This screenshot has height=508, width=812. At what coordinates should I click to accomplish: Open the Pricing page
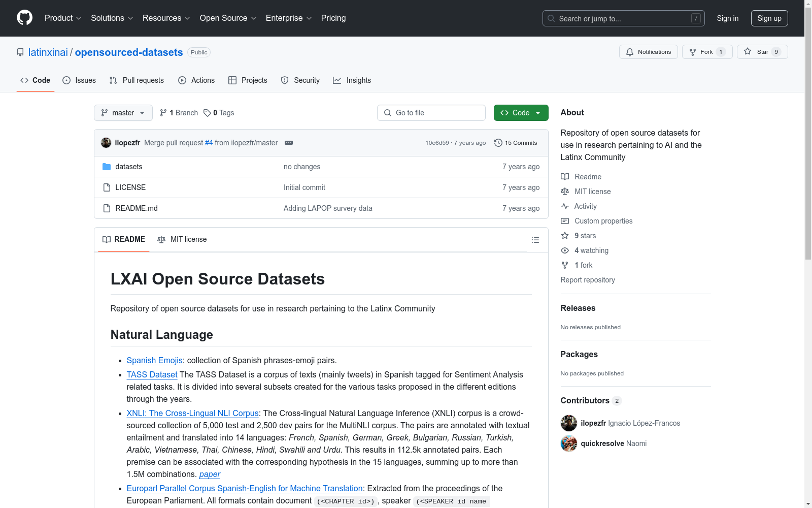click(333, 18)
